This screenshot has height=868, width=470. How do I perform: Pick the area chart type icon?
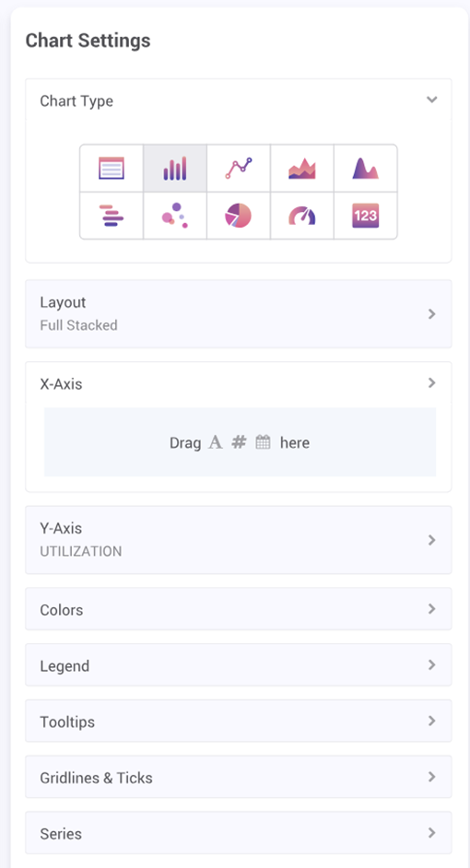point(302,169)
